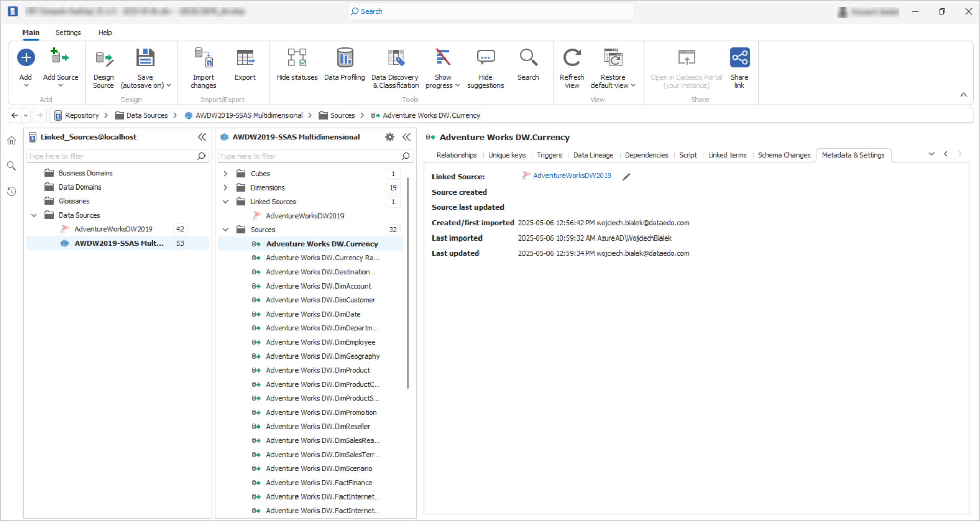The height and width of the screenshot is (521, 980).
Task: Open the Restore default view dropdown arrow
Action: [x=633, y=86]
